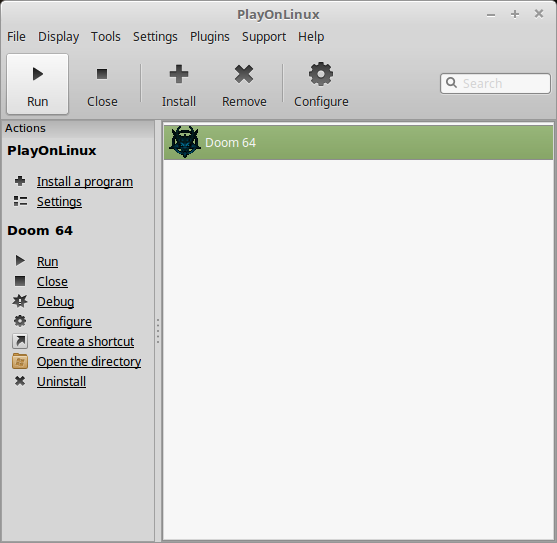Screen dimensions: 557x543
Task: Click the Remove X toolbar icon
Action: pos(244,74)
